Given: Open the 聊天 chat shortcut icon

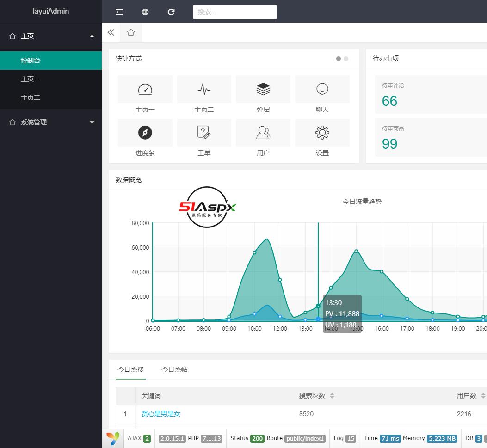Looking at the screenshot, I should 322,89.
